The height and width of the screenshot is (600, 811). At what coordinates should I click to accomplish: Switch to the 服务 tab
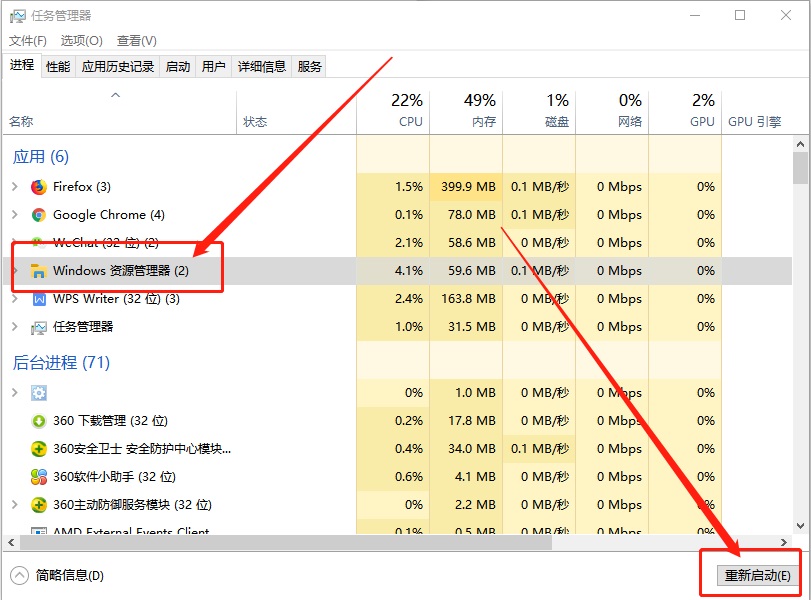coord(309,67)
